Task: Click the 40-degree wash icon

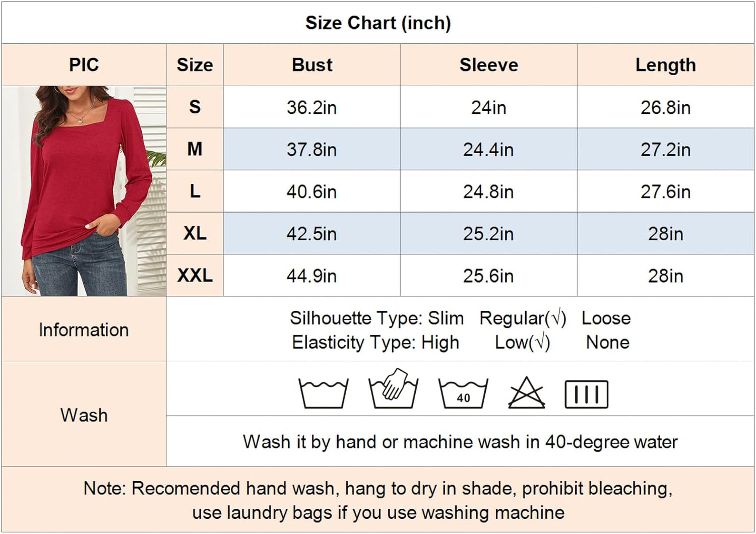Action: 463,393
